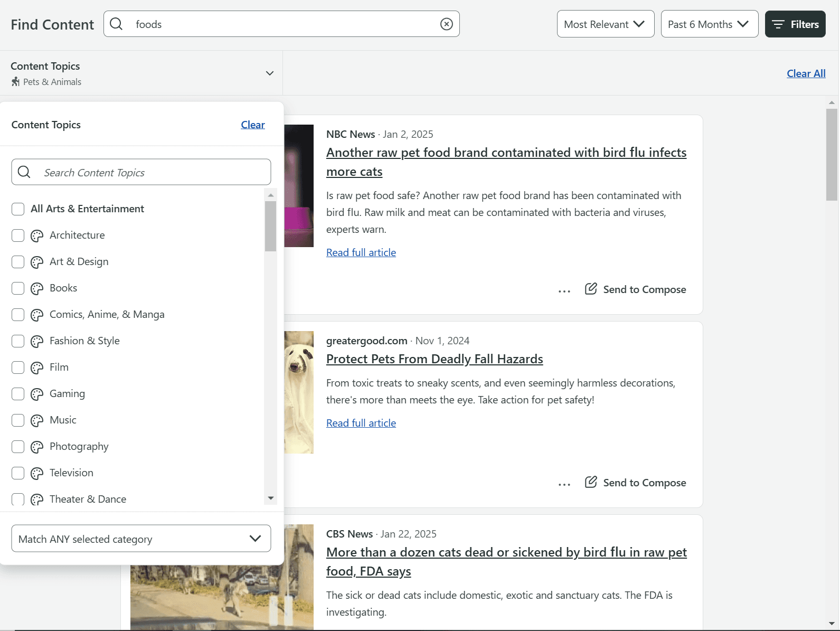Check the Architecture topic checkbox
The image size is (840, 631).
pos(18,236)
